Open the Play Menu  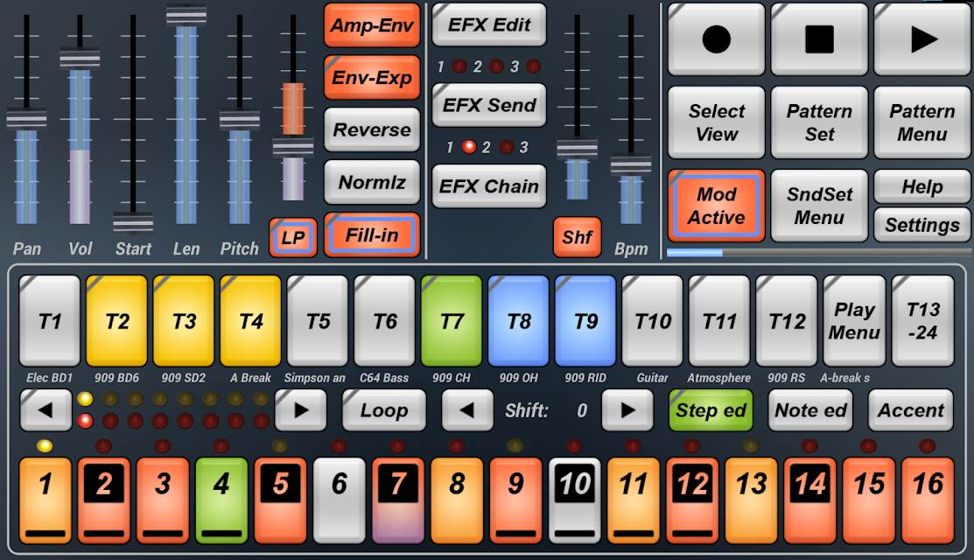coord(854,321)
